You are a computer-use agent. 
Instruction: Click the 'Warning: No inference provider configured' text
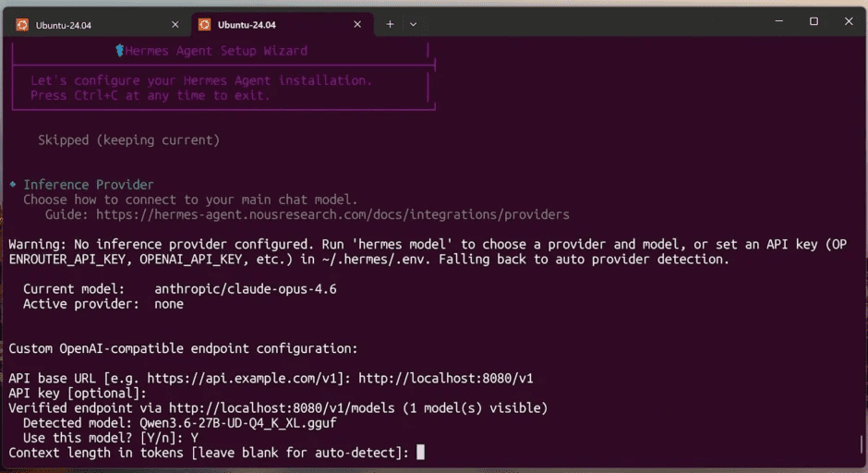coord(160,244)
